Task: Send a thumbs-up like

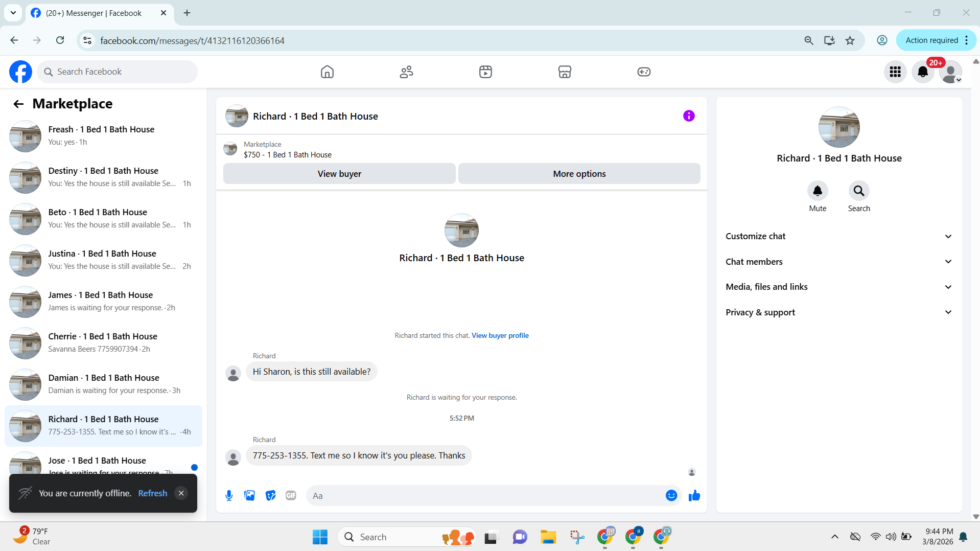Action: pyautogui.click(x=694, y=495)
